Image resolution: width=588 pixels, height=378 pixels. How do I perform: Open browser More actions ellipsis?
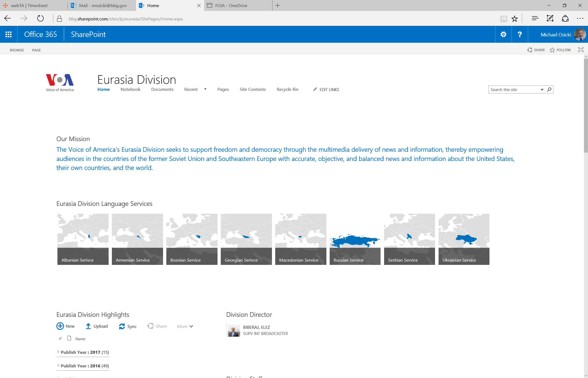[580, 18]
